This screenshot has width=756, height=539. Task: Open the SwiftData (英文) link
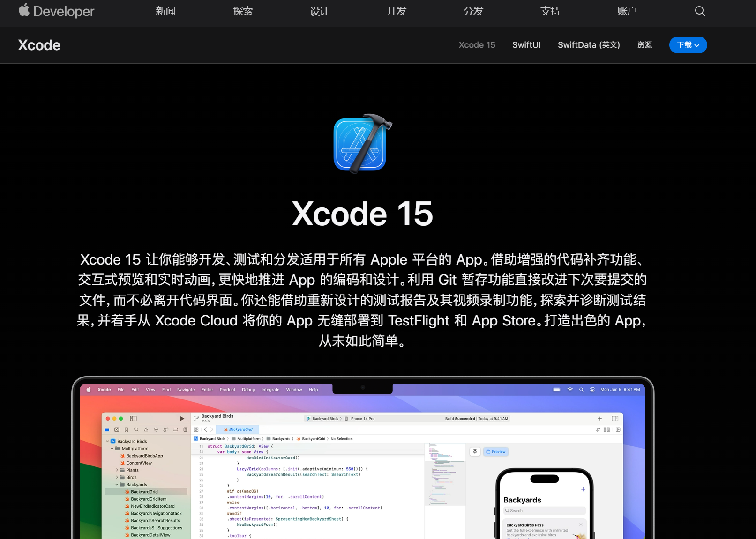[x=589, y=45]
